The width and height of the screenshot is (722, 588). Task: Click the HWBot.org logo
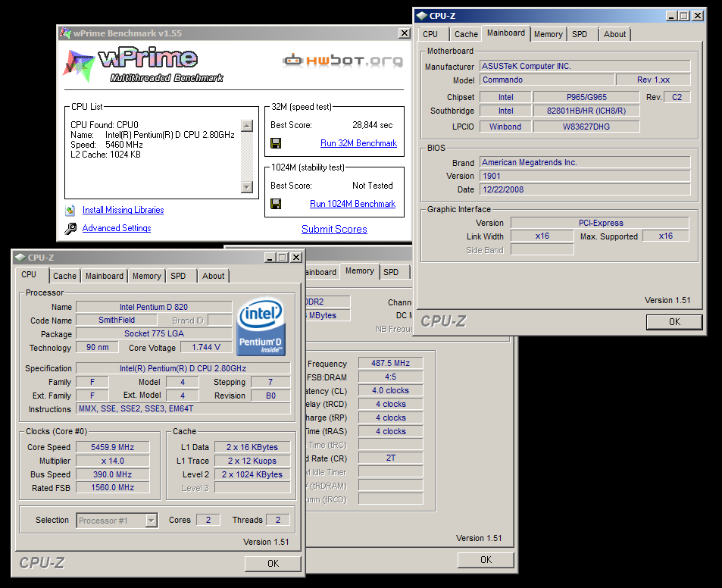click(342, 61)
